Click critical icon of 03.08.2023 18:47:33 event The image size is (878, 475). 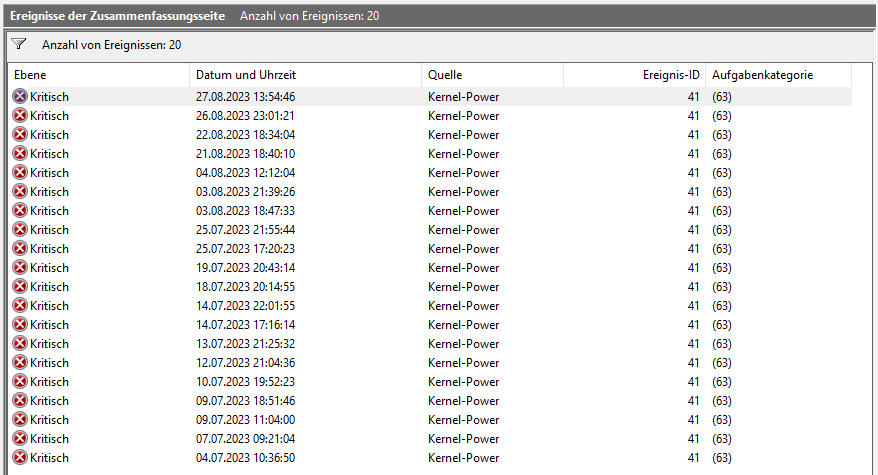pyautogui.click(x=20, y=211)
